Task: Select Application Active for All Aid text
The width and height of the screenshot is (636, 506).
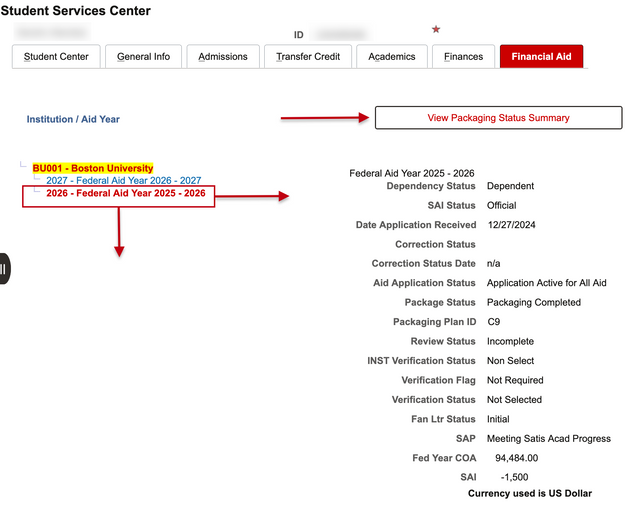Action: [547, 283]
